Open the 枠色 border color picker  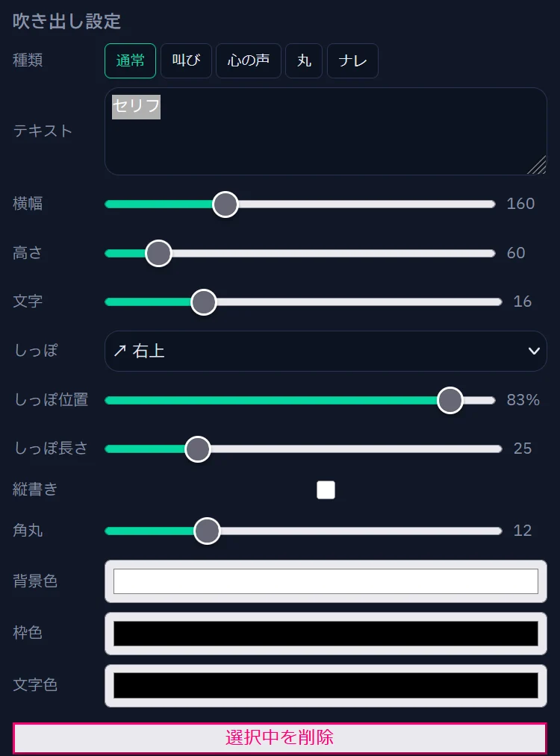pos(326,634)
